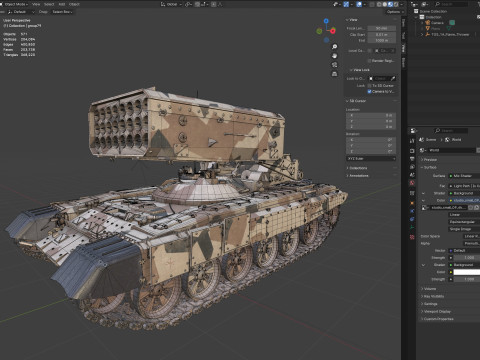Image resolution: width=480 pixels, height=360 pixels.
Task: Open the XYZ Euler rotation mode dropdown
Action: click(371, 159)
